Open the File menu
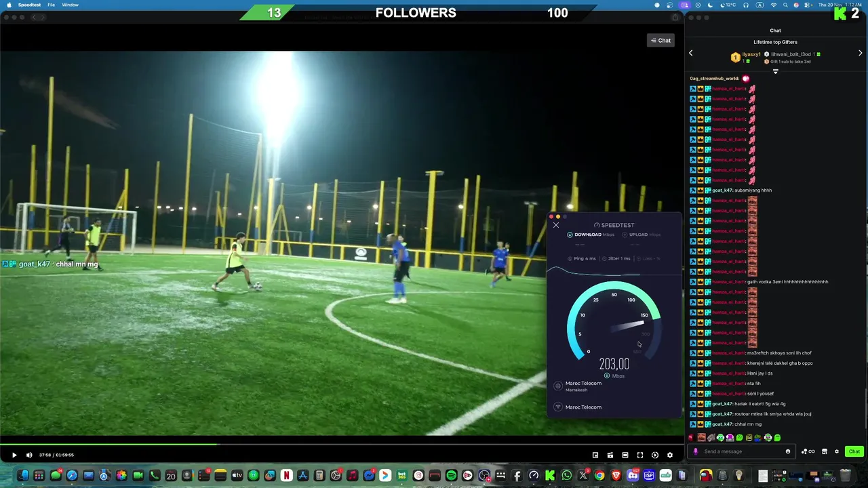Image resolution: width=868 pixels, height=488 pixels. tap(51, 5)
